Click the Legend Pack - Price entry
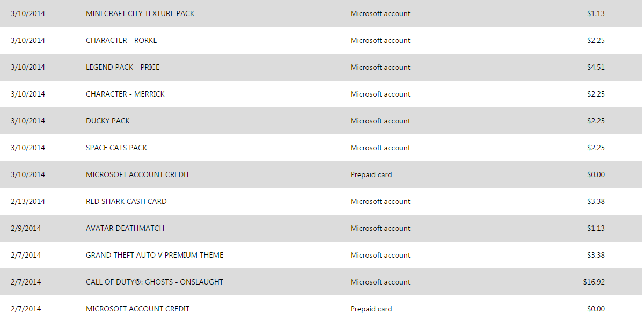The width and height of the screenshot is (644, 328). (122, 67)
